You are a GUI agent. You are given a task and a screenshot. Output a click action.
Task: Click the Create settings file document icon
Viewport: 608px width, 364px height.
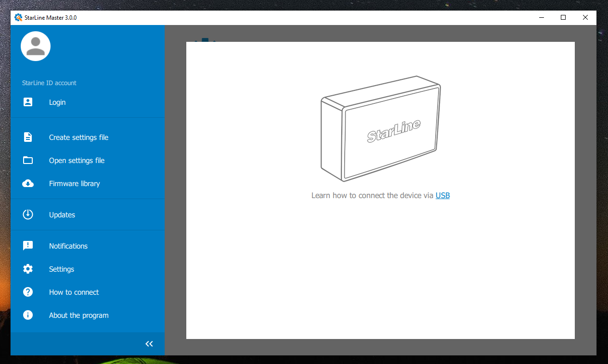pos(28,137)
